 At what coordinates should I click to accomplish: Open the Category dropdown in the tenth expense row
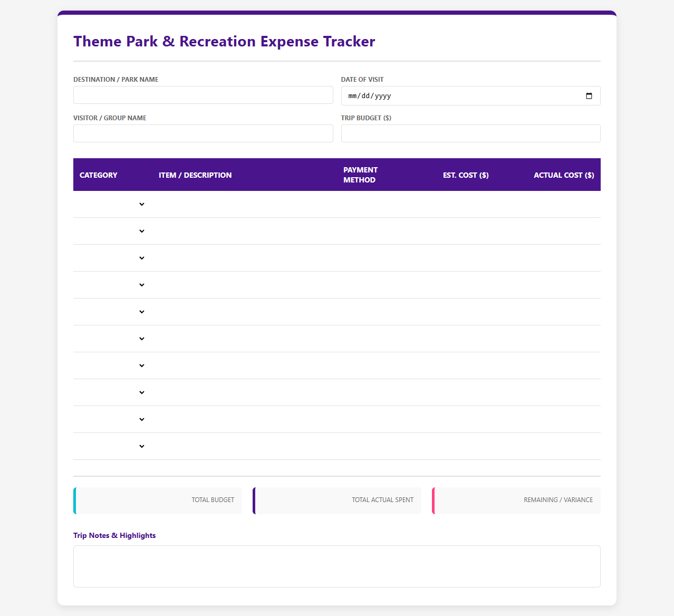click(112, 446)
